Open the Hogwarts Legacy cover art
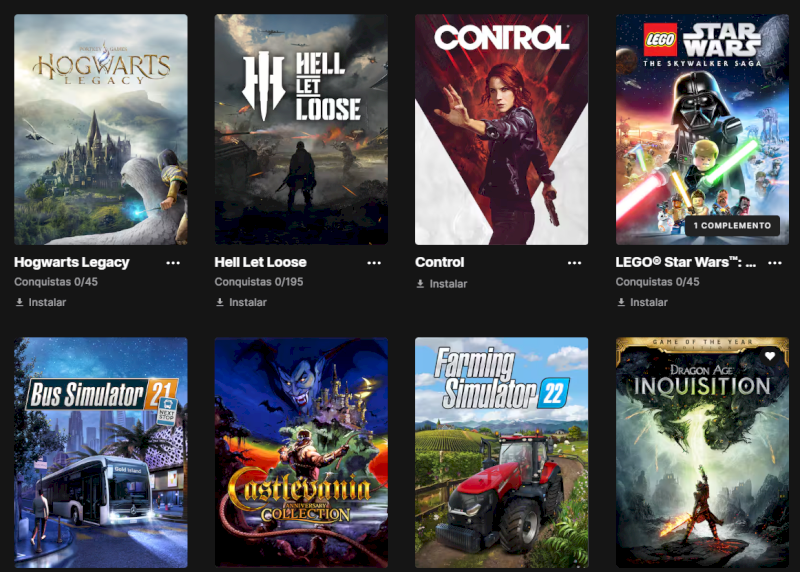The width and height of the screenshot is (800, 572). (101, 130)
